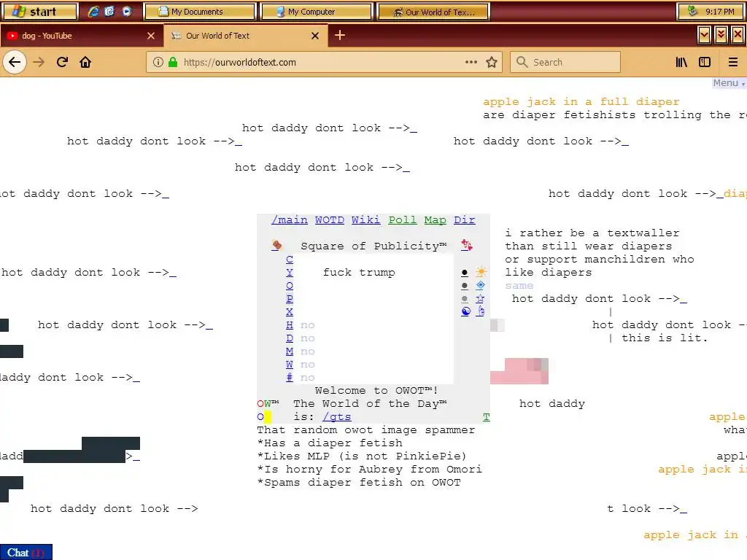Click the blue diamond icon link
Image resolution: width=747 pixels, height=560 pixels.
click(480, 285)
